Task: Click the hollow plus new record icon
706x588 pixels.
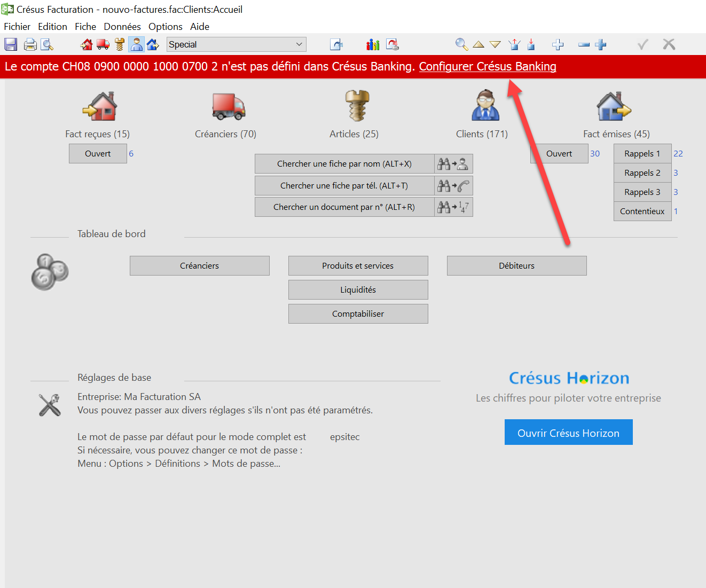Action: point(558,44)
